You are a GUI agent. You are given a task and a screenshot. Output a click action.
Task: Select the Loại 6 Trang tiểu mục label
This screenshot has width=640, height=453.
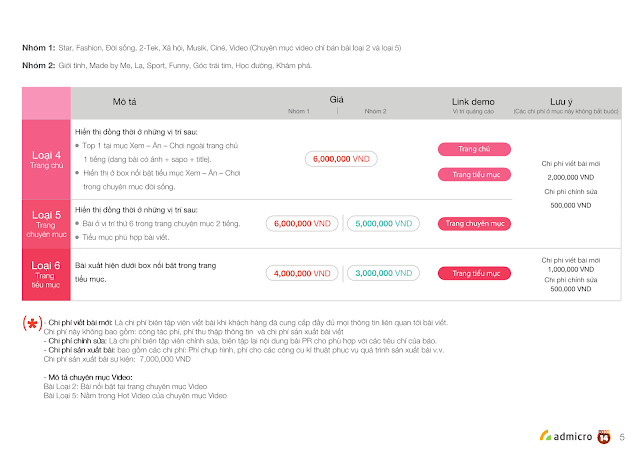pos(46,275)
